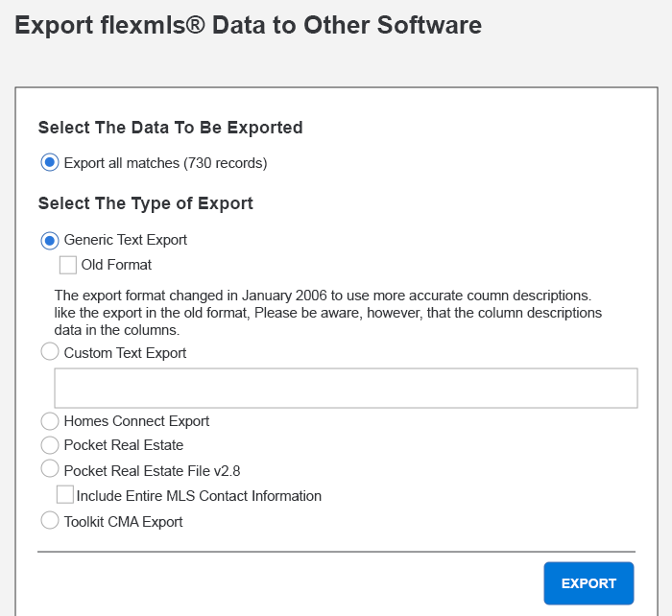Click the Export flexmls Data to Other Software title
This screenshot has width=672, height=616.
[x=249, y=25]
